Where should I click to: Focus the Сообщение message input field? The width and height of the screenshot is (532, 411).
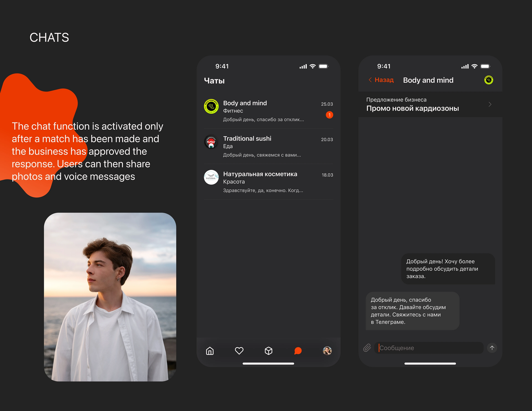click(x=429, y=348)
